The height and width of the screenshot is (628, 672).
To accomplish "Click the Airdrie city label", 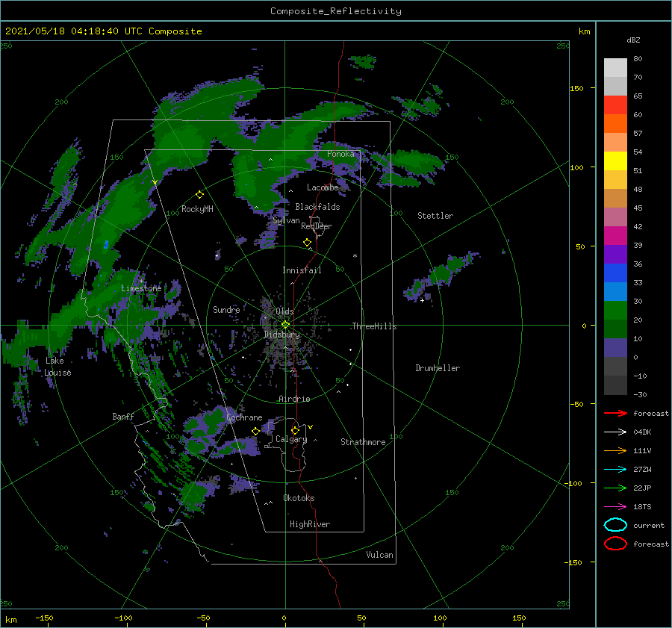I will [294, 399].
